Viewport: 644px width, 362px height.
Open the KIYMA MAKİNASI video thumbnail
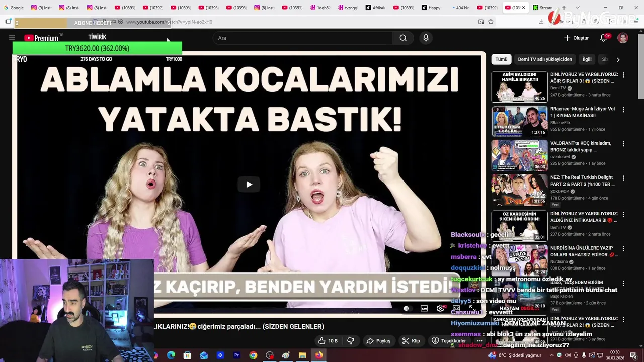pos(519,121)
